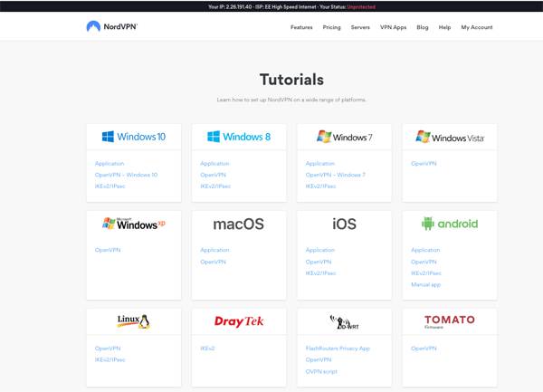Screen dimensions: 543x392
Task: Open iOS Application tutorial
Action: 320,250
